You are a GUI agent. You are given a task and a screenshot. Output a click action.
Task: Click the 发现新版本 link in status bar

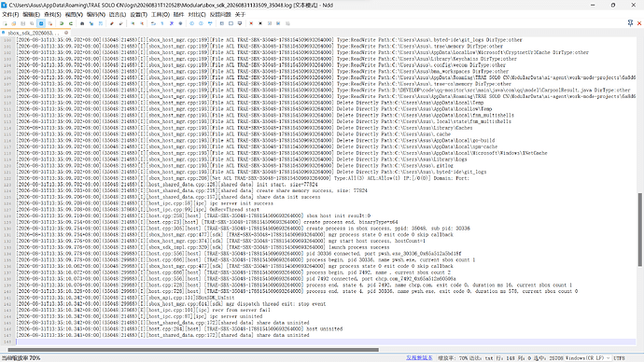(x=419, y=358)
